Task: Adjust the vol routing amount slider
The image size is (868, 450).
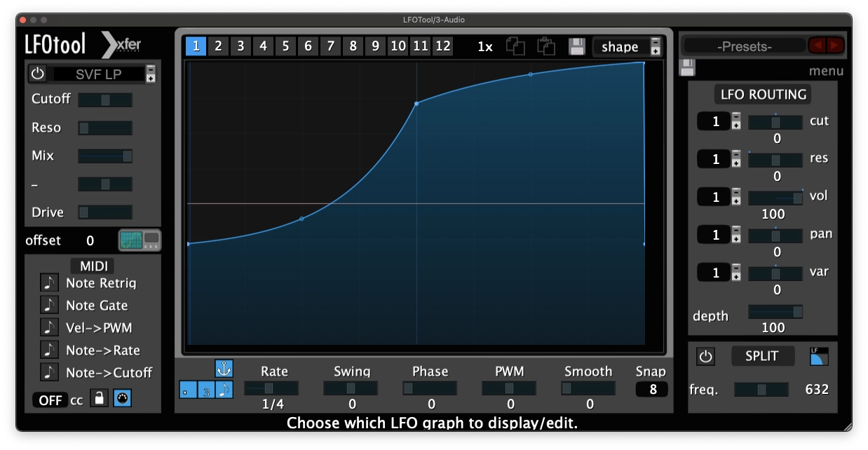Action: [x=775, y=198]
